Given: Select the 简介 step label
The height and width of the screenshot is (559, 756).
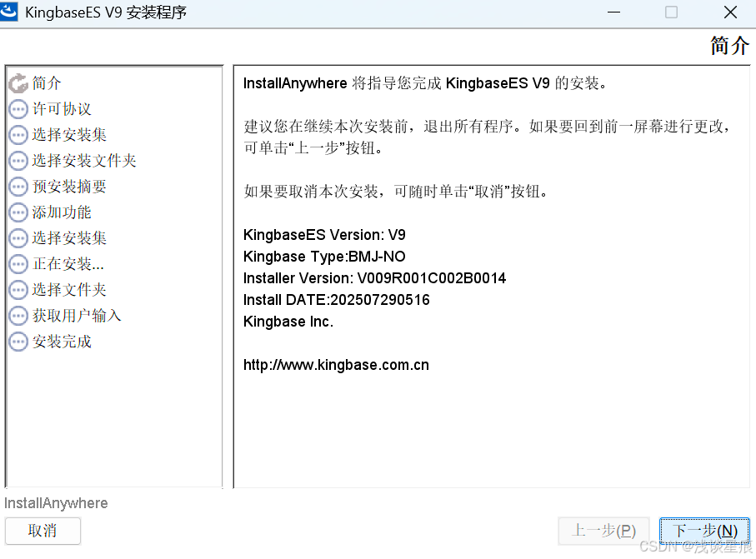Looking at the screenshot, I should [x=47, y=82].
